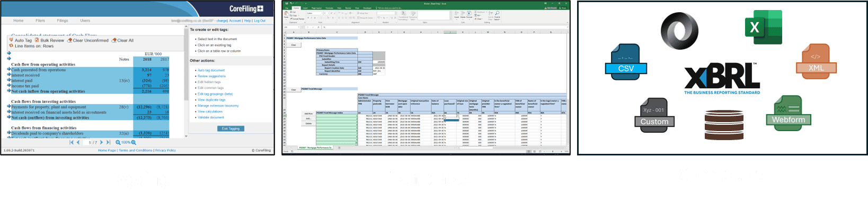The image size is (868, 203).
Task: Go to next page in pager
Action: [x=102, y=142]
